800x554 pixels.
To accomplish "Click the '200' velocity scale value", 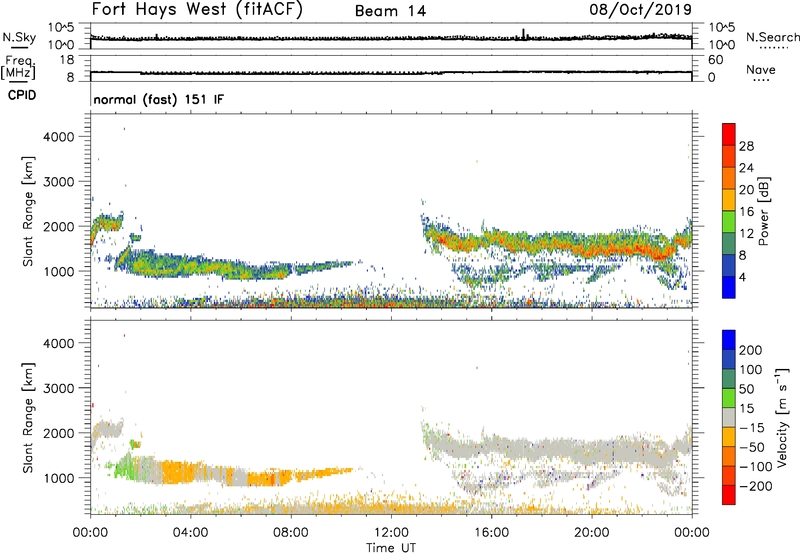I will 751,350.
